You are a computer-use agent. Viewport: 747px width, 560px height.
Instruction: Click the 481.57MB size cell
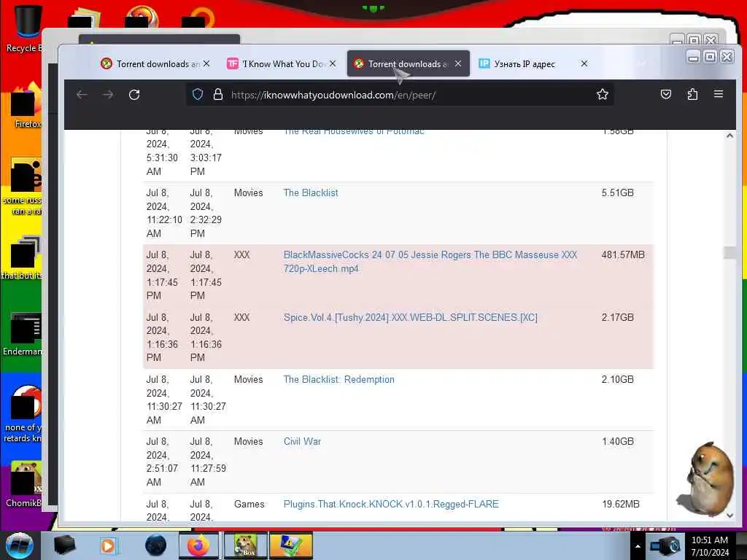(623, 254)
